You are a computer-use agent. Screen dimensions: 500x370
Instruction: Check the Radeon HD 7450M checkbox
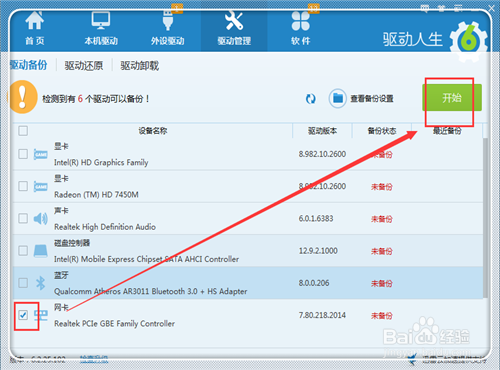click(x=23, y=186)
